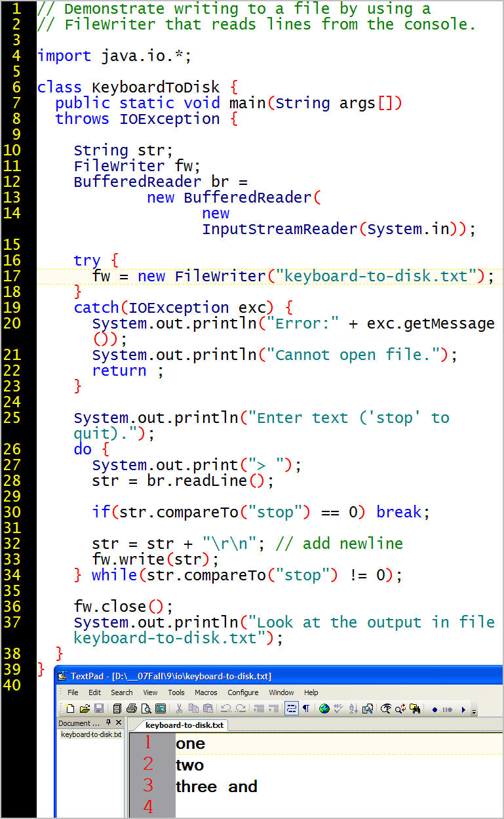Click the Compare Files icon
Viewport: 504px width, 819px height.
[x=368, y=709]
